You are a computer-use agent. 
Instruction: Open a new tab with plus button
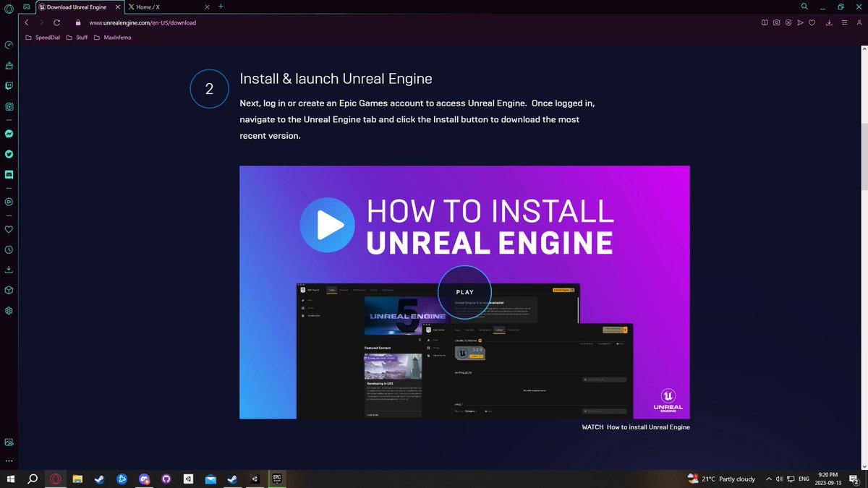pos(221,7)
